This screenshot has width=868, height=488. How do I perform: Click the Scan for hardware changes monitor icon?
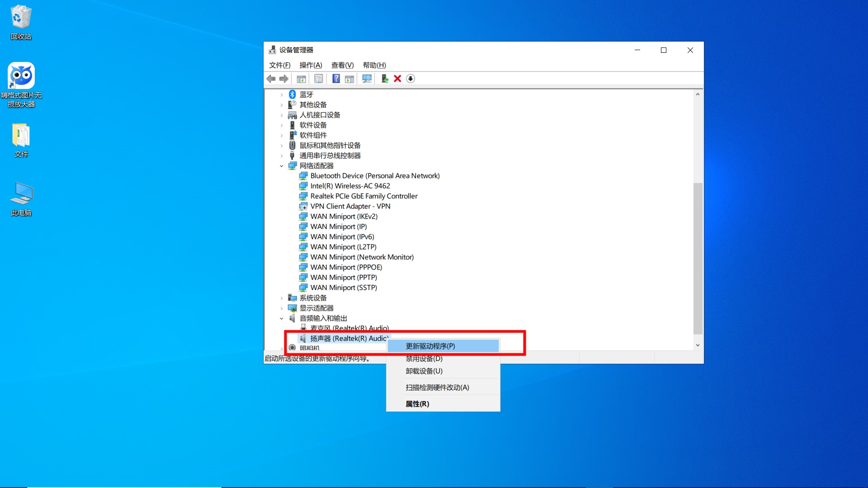pyautogui.click(x=367, y=79)
